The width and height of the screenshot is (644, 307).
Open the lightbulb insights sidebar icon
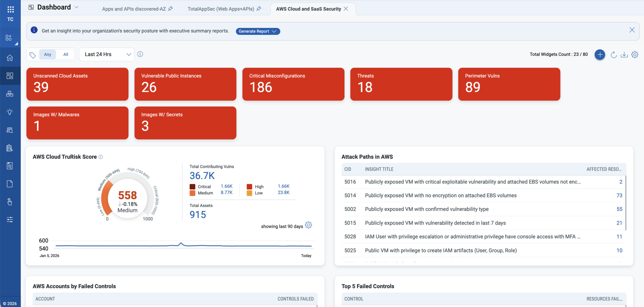[x=10, y=112]
